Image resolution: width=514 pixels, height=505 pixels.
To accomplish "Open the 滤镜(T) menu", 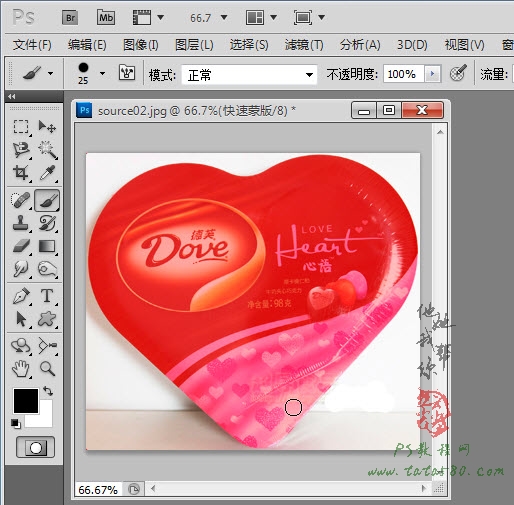I will pyautogui.click(x=304, y=45).
